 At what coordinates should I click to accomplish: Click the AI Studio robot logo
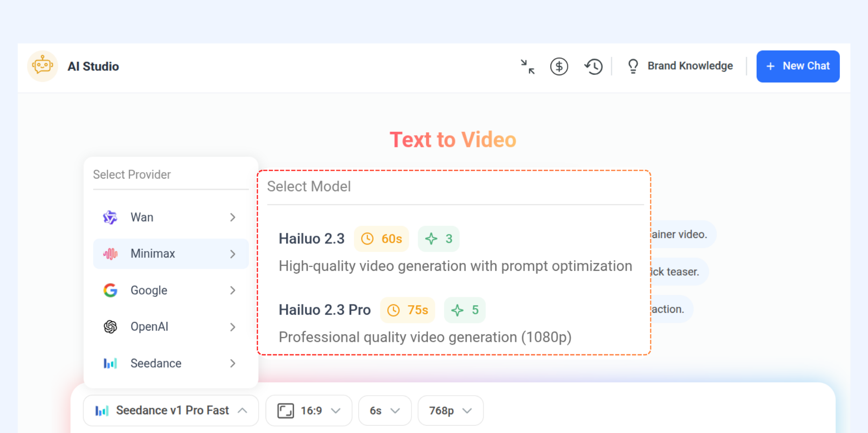click(x=43, y=66)
